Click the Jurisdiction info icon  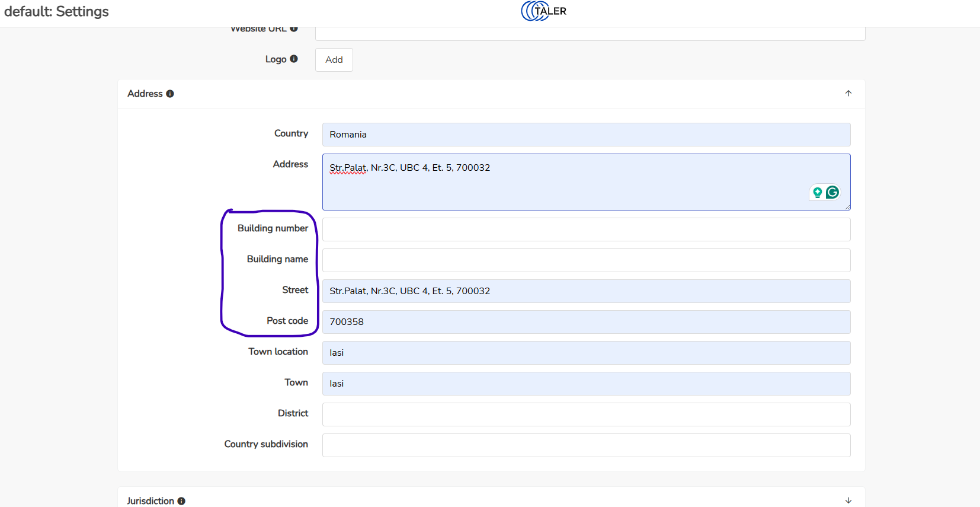click(181, 501)
